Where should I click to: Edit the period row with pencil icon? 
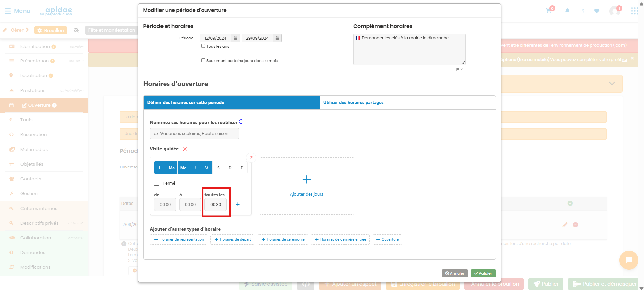coord(565,225)
